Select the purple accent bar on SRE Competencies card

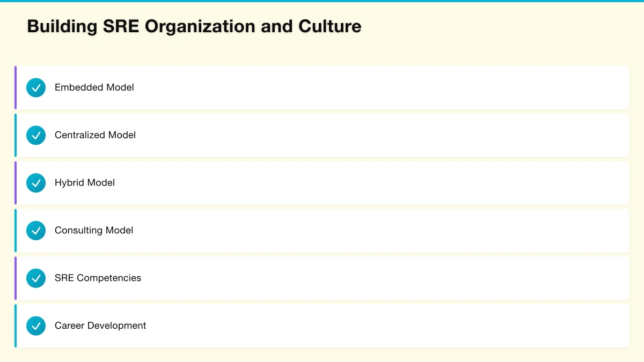16,278
